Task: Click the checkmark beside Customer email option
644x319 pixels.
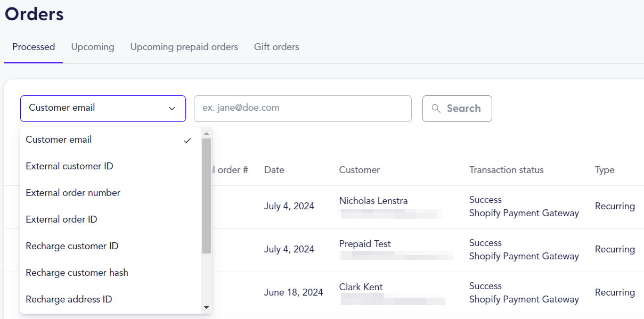Action: point(187,140)
